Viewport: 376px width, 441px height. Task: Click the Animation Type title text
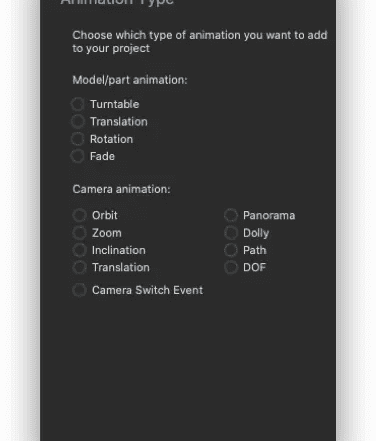117,2
